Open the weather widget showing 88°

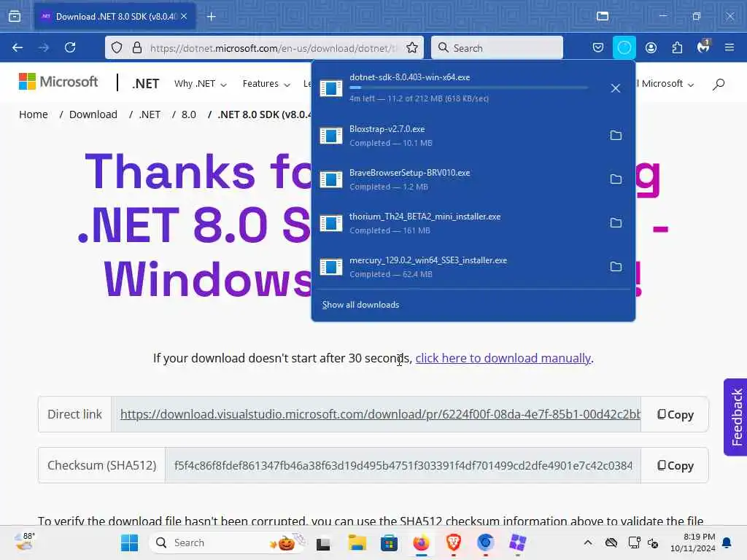tap(25, 542)
